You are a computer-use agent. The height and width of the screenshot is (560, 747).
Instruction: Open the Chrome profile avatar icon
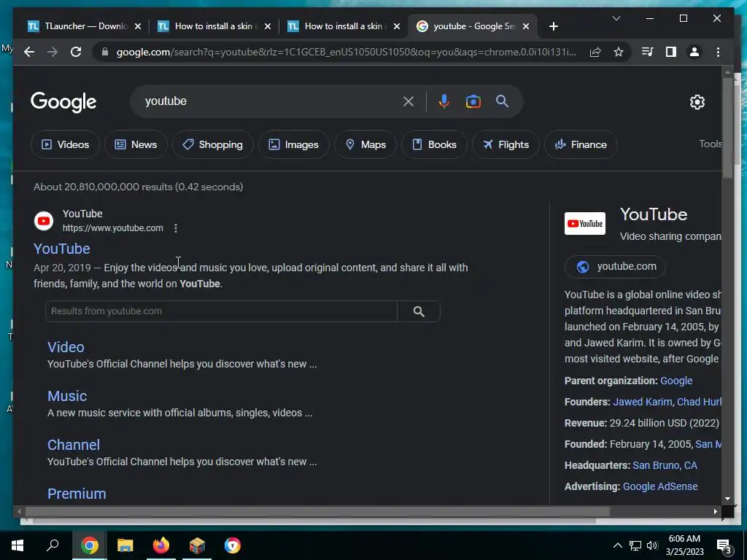[x=694, y=52]
